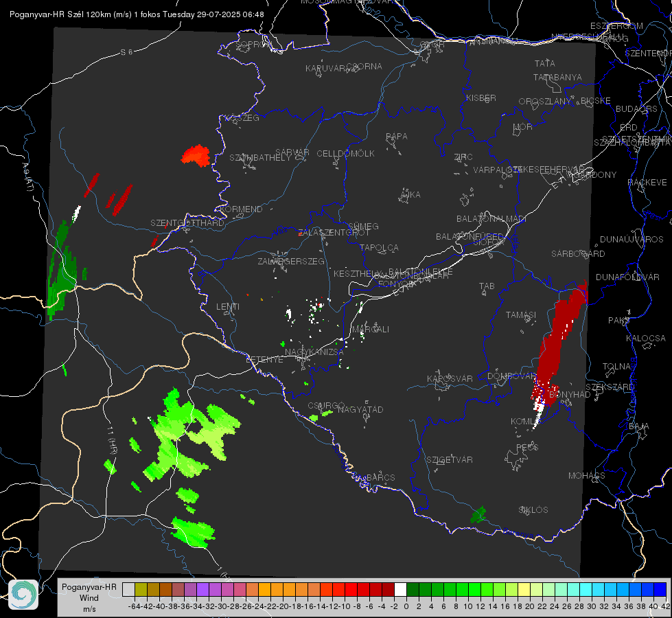Click the LETENYE city label
Screen dimensions: 672x618
click(x=264, y=359)
